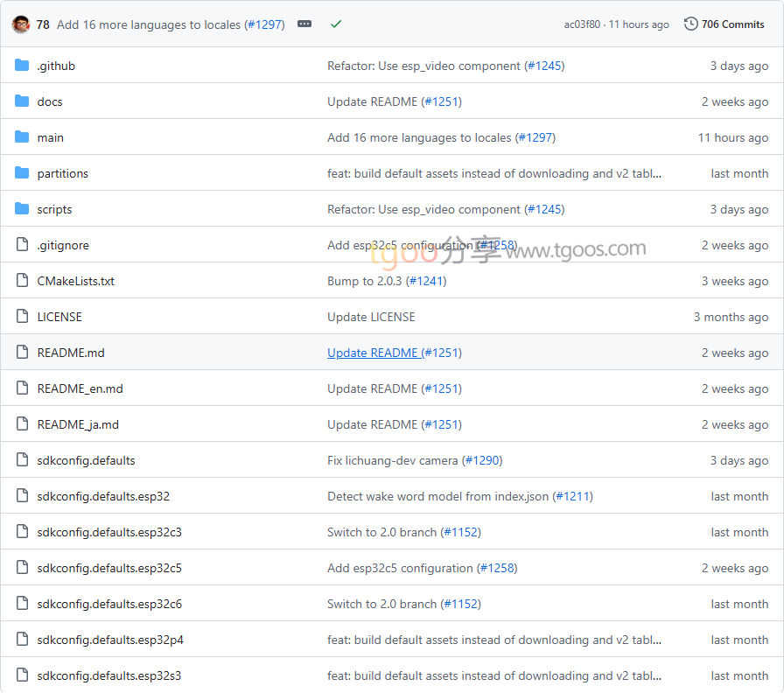The height and width of the screenshot is (693, 784).
Task: Open the main folder
Action: click(50, 137)
